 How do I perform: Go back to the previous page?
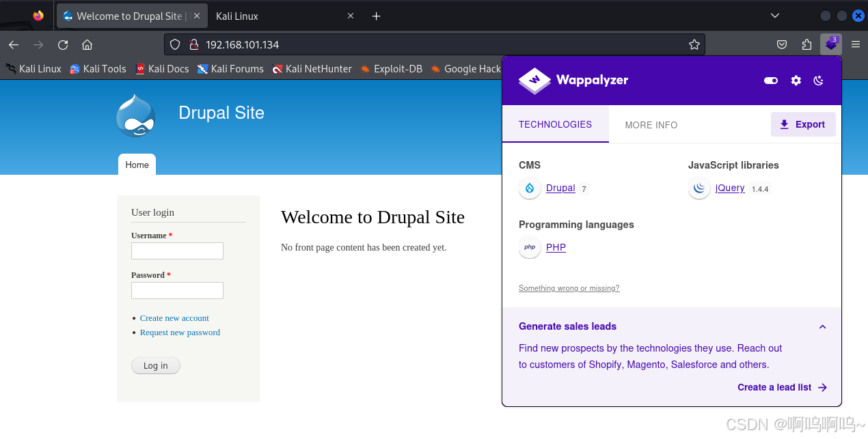[14, 44]
